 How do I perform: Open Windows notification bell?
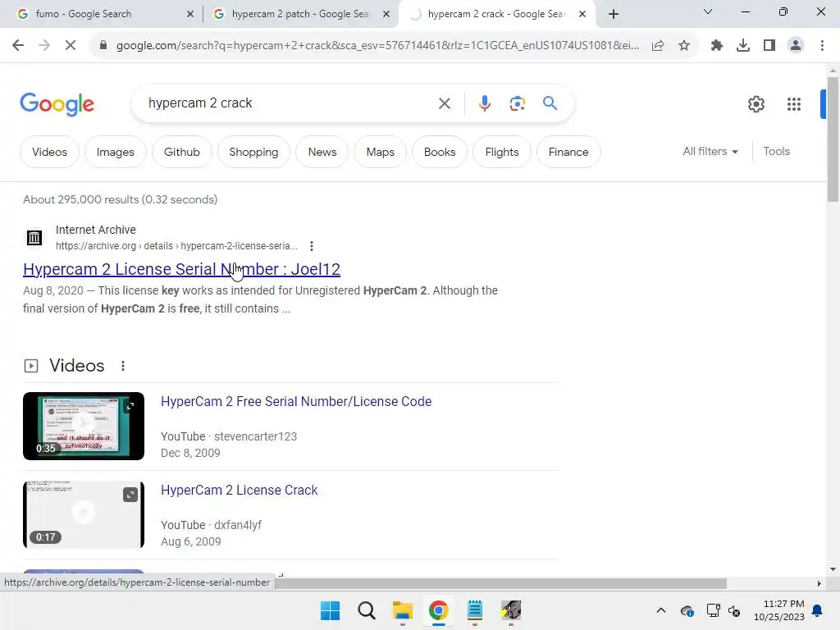818,610
